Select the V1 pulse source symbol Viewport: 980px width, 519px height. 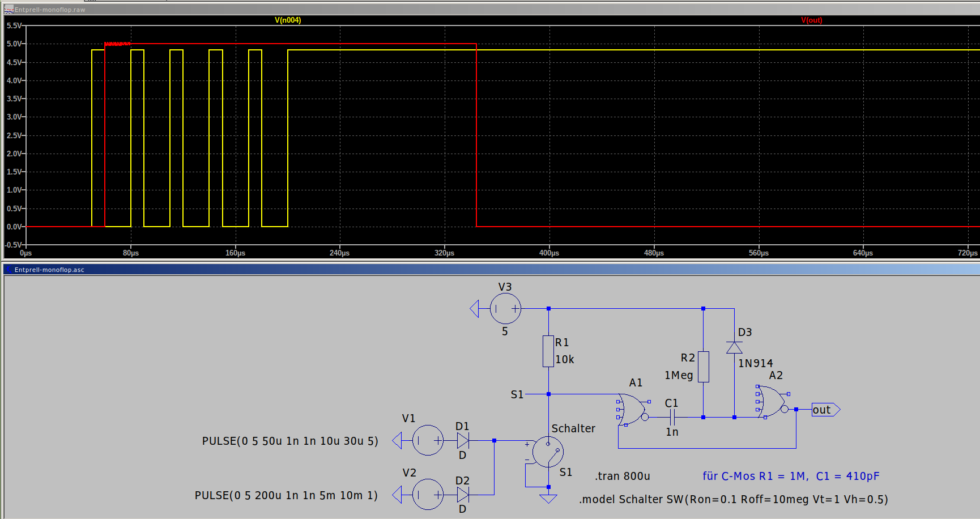pyautogui.click(x=428, y=440)
